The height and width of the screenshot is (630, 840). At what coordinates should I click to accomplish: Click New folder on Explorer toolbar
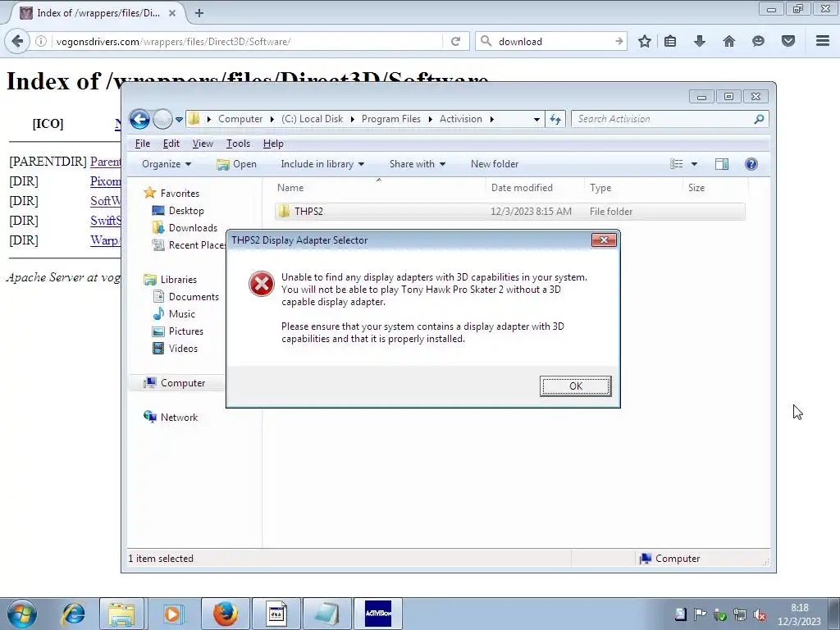coord(495,164)
